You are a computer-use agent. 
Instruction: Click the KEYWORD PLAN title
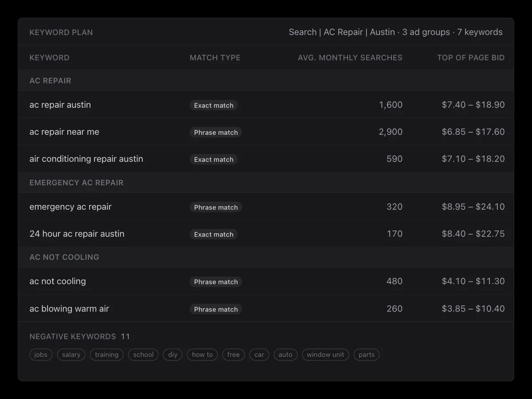[61, 32]
